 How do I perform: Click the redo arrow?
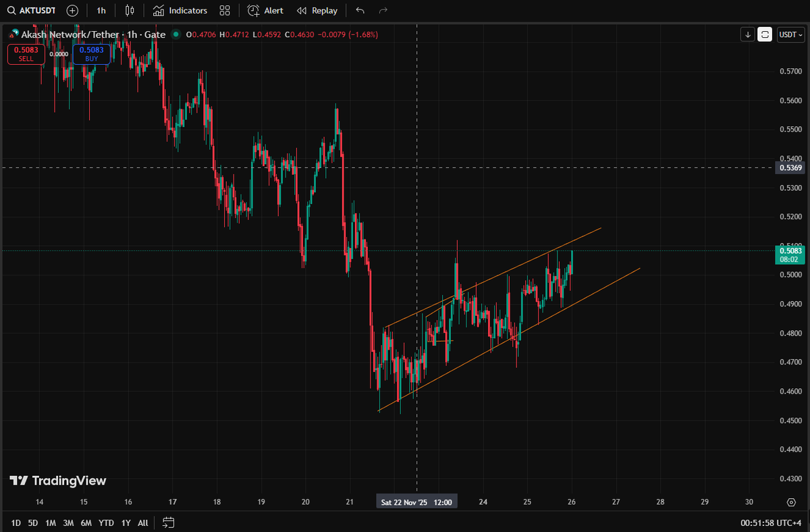(x=383, y=11)
